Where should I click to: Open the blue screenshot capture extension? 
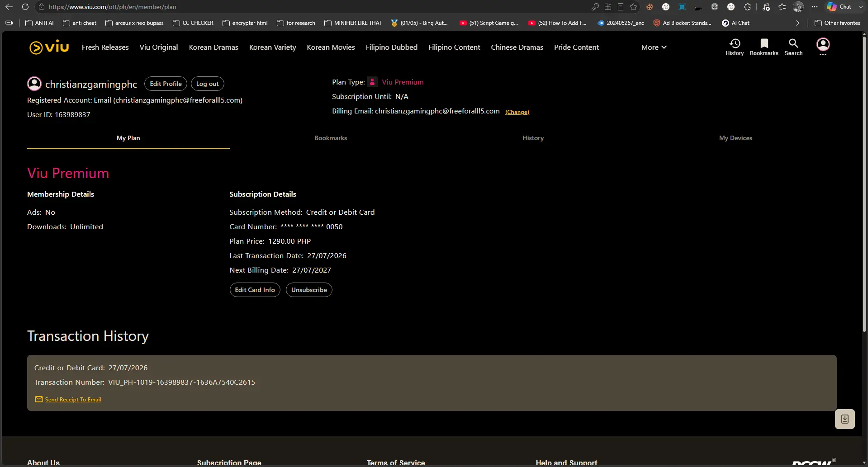click(682, 7)
